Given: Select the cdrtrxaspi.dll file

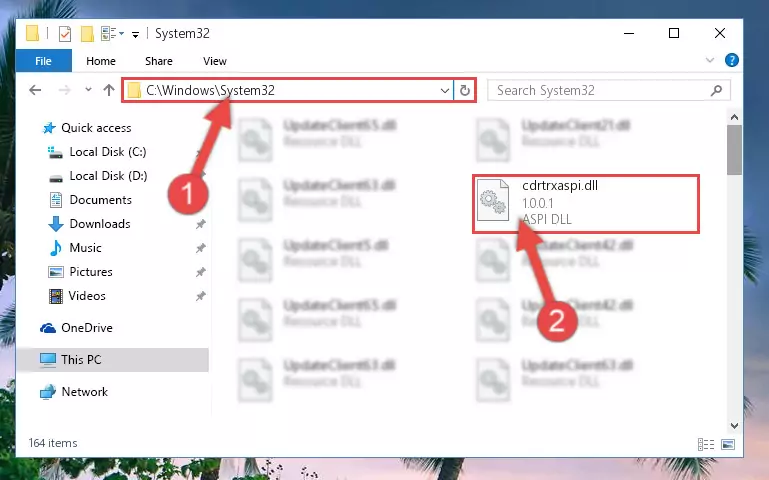Looking at the screenshot, I should click(x=586, y=203).
